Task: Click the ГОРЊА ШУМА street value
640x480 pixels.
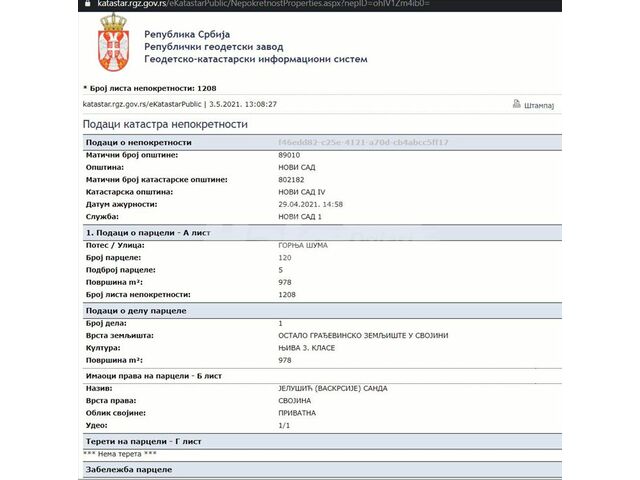Action: coord(302,245)
